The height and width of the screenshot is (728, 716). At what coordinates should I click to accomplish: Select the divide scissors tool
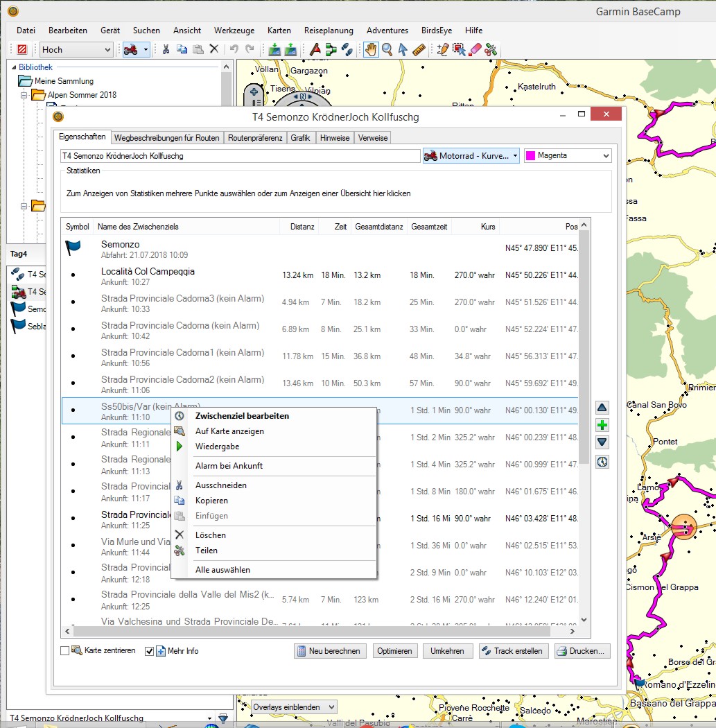point(491,49)
